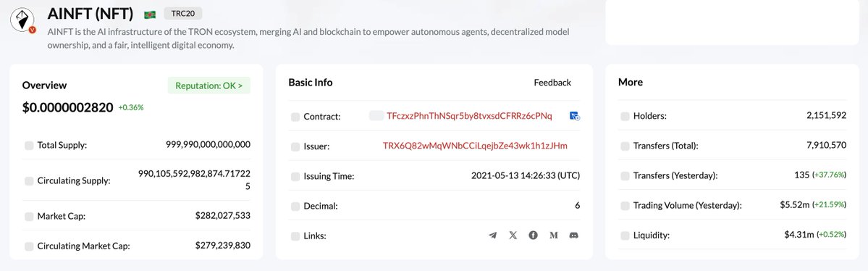This screenshot has height=271, width=868.
Task: Click the Basic Info heading
Action: click(311, 83)
